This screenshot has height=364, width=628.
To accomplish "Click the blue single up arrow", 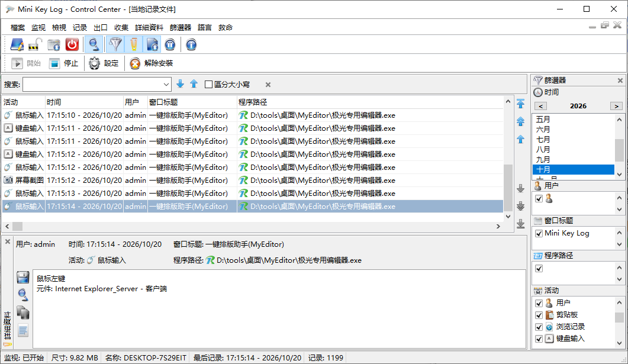I will (521, 139).
